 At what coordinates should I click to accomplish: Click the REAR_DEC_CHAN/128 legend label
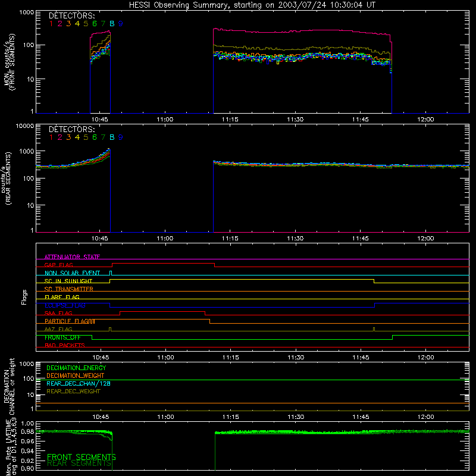[x=79, y=384]
